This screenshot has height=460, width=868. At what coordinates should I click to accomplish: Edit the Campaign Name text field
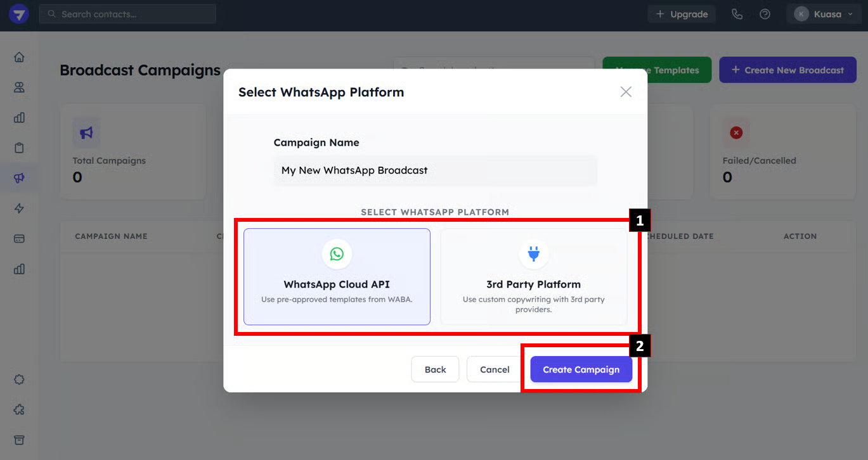tap(435, 170)
